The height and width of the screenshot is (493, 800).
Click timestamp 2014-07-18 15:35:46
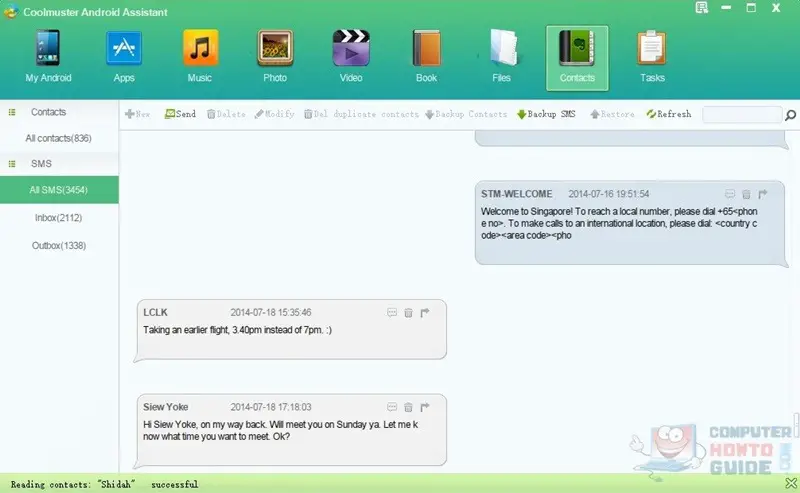270,312
